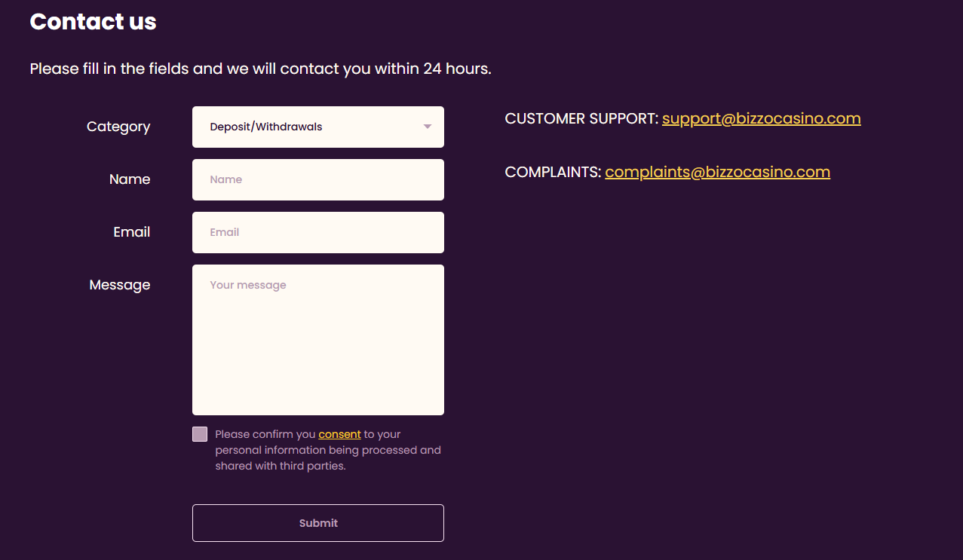Open the complaints@bizzocasino.com email link
Screen dimensions: 963x560
[x=717, y=172]
